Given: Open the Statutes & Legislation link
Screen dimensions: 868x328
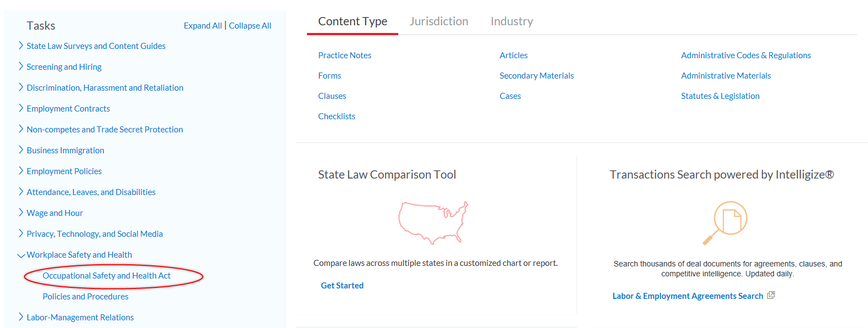Looking at the screenshot, I should [720, 96].
